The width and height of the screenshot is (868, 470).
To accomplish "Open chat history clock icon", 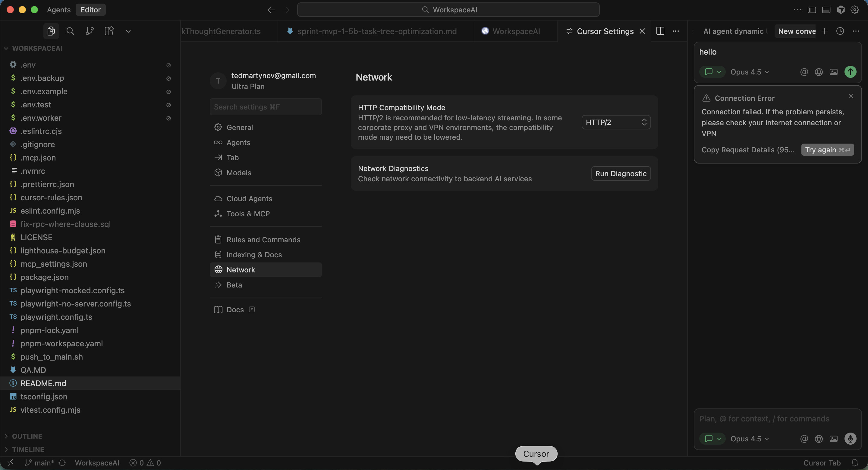I will pos(840,31).
